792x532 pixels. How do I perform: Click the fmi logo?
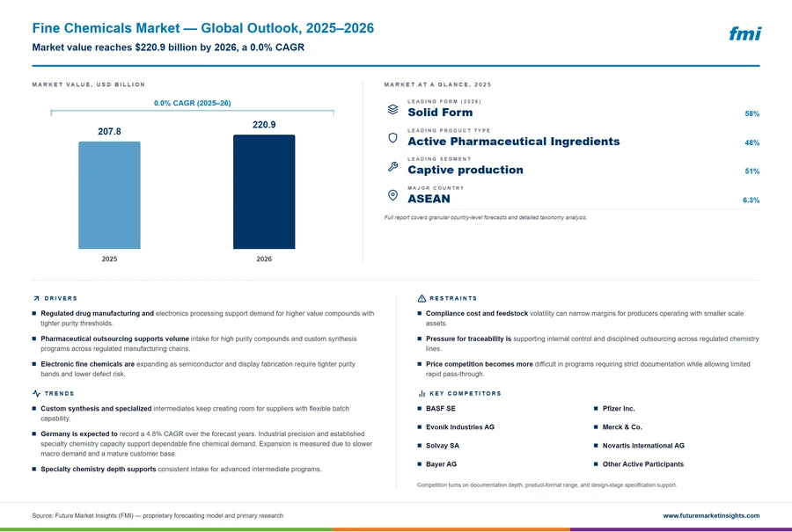pos(744,33)
